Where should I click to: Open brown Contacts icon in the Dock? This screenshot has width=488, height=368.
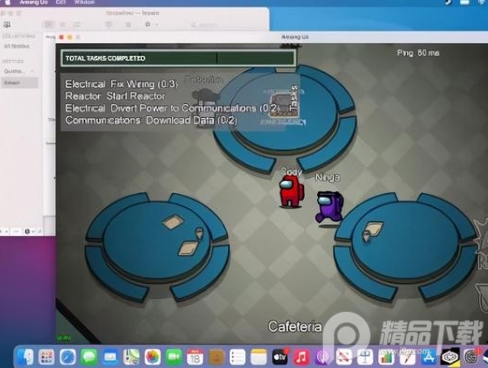(216, 358)
